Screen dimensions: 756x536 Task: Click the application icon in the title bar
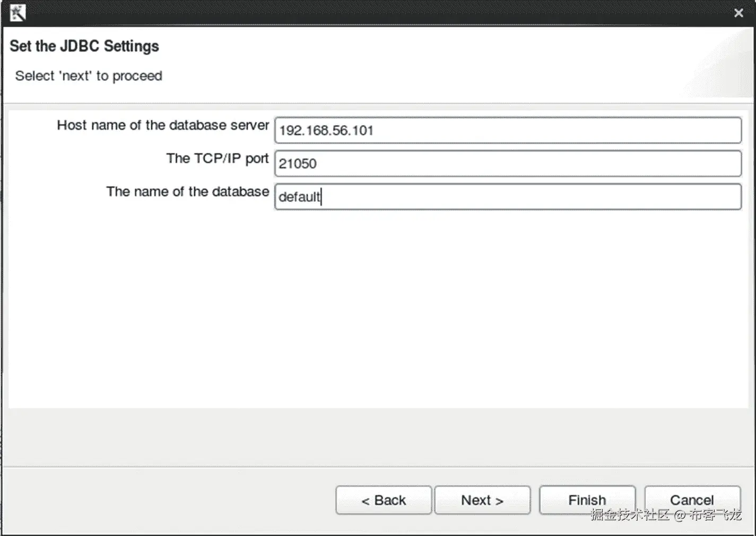tap(18, 12)
